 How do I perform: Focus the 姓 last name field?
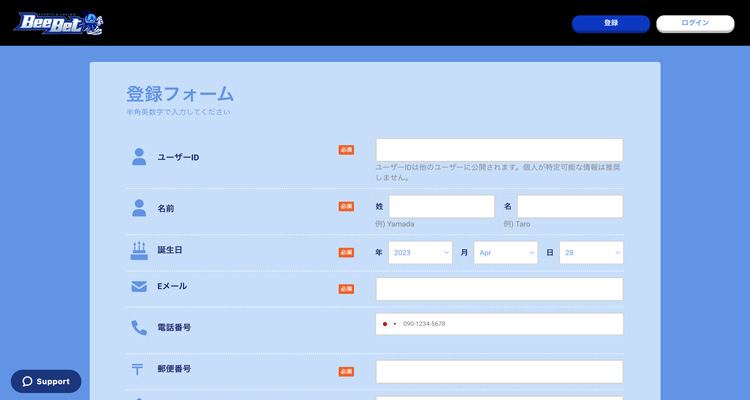(x=441, y=206)
